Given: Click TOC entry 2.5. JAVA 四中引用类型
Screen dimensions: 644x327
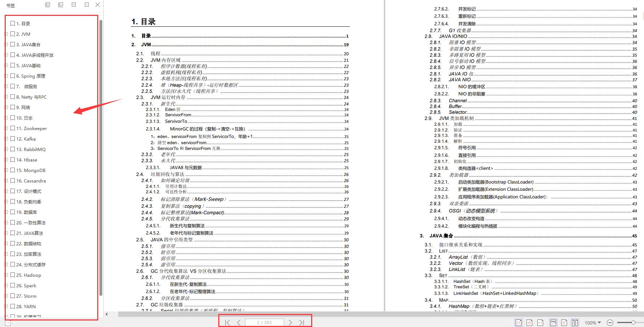Looking at the screenshot, I should pos(242,240).
